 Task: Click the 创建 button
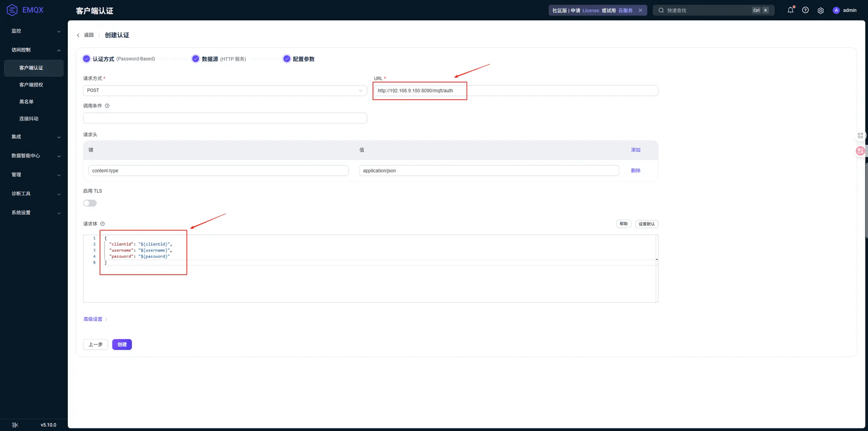(122, 345)
